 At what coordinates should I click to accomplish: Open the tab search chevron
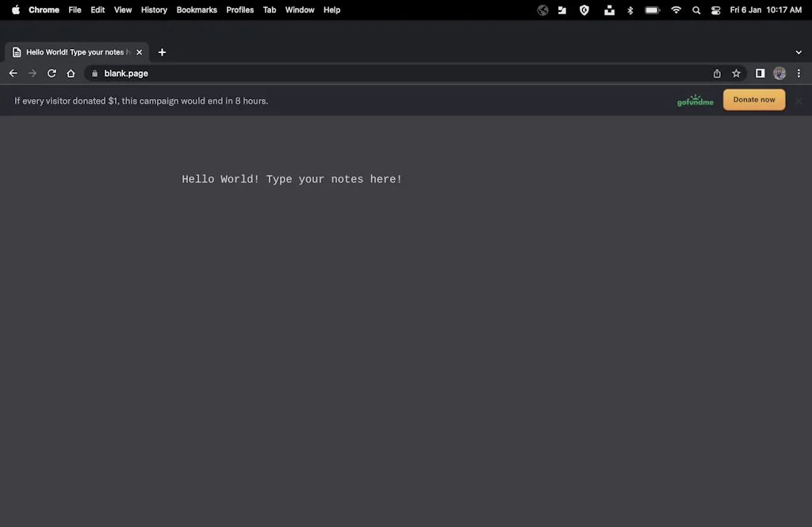799,52
